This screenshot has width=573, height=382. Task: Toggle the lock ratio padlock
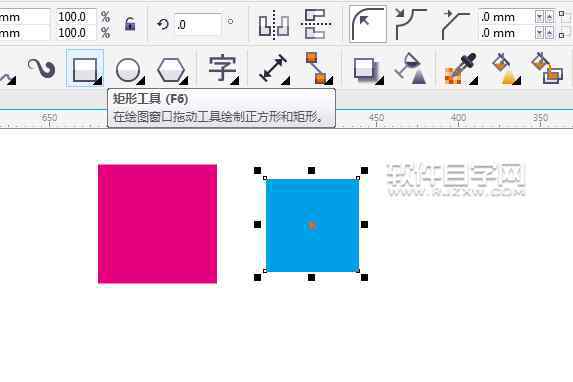[130, 24]
